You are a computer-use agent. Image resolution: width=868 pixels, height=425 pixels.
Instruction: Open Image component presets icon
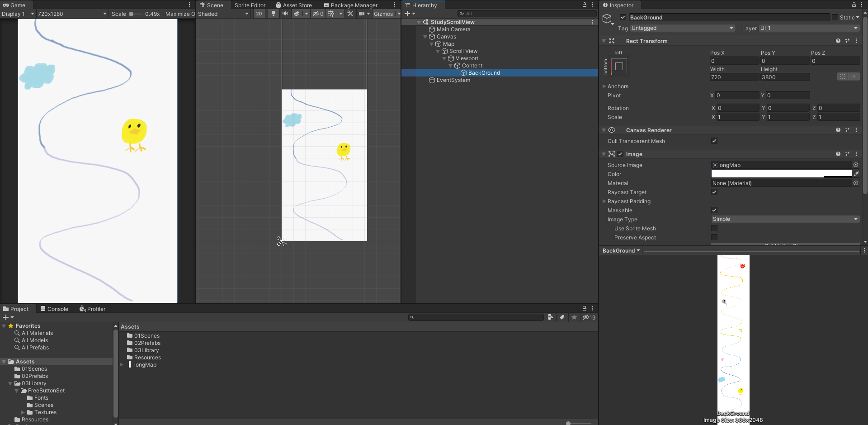click(x=847, y=154)
